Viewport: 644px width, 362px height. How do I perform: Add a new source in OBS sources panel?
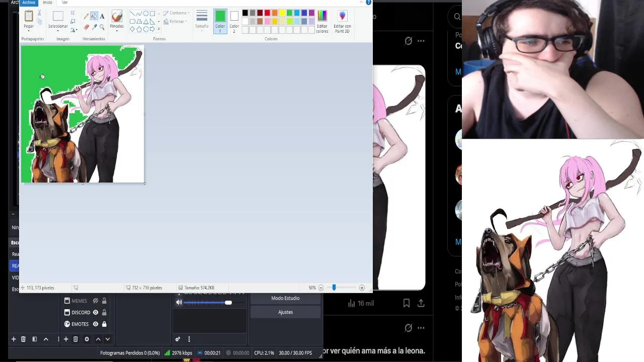[x=65, y=339]
